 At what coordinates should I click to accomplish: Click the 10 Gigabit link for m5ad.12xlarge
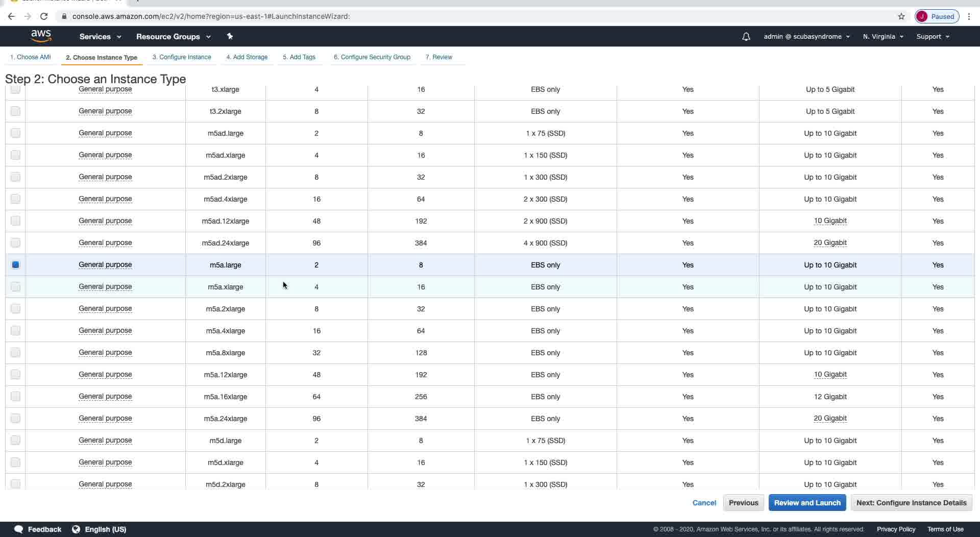point(830,221)
